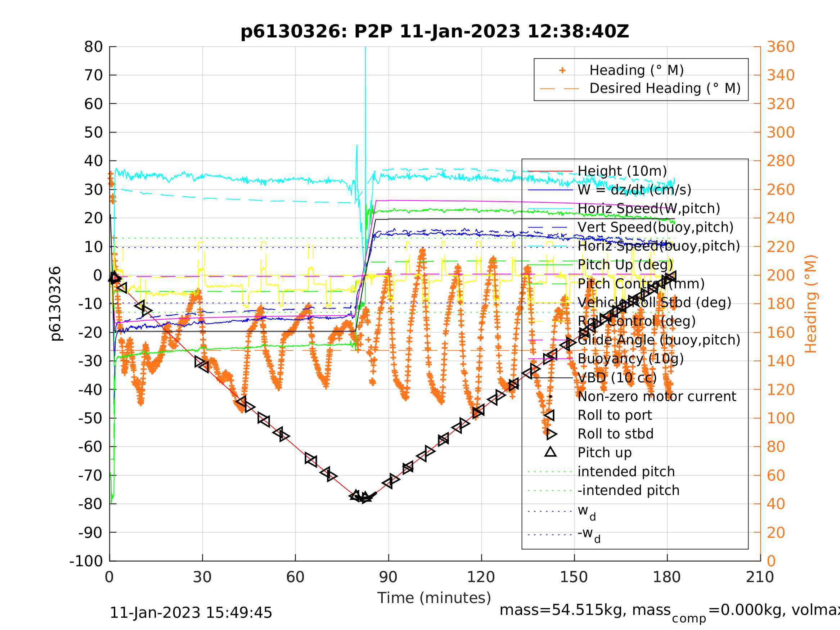The height and width of the screenshot is (630, 840).
Task: Select the Heading (° M) legend label
Action: click(x=637, y=71)
